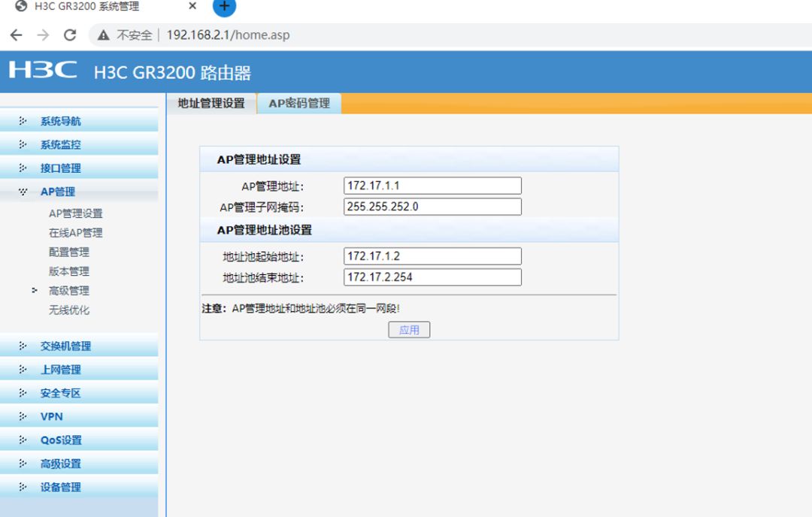Click the 地址池起始地址 field with 172.17.1.2
The width and height of the screenshot is (812, 517).
(x=432, y=256)
